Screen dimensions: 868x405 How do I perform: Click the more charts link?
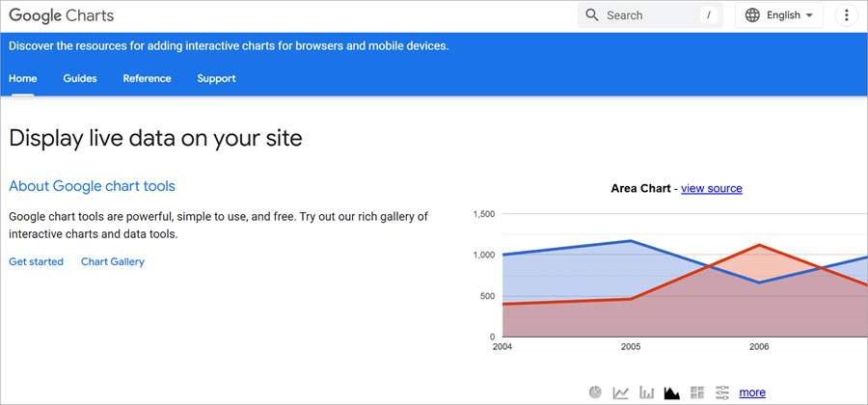(x=752, y=392)
